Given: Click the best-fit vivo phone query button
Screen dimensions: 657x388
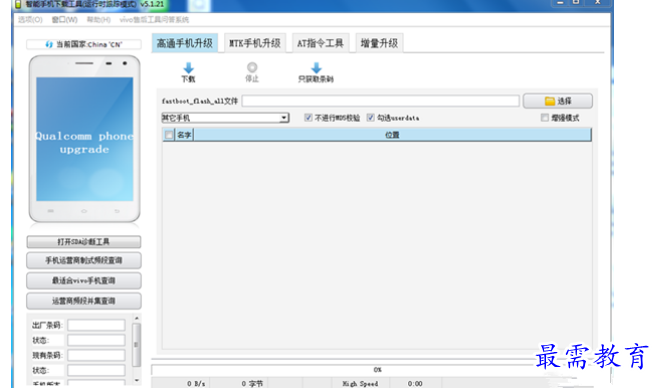Looking at the screenshot, I should point(84,280).
